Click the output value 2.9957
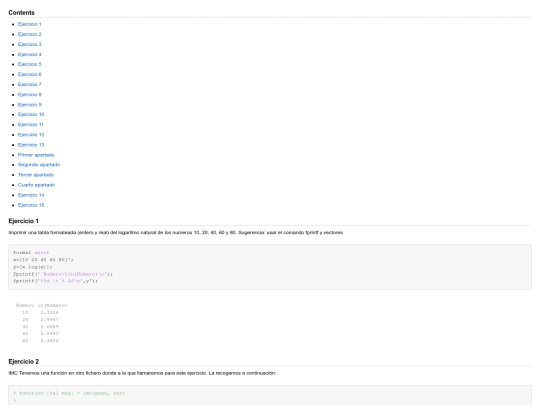The image size is (540, 405). [49, 320]
